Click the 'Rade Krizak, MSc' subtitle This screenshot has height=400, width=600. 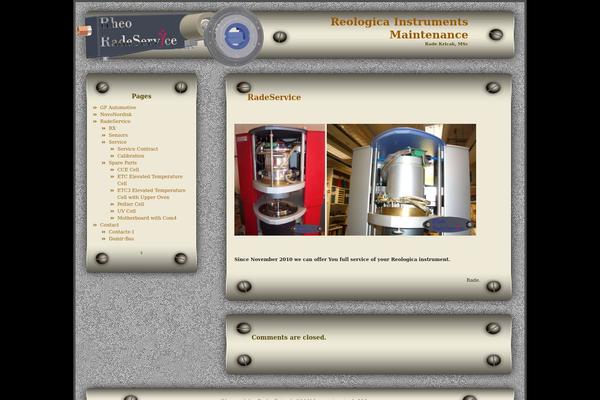(446, 44)
